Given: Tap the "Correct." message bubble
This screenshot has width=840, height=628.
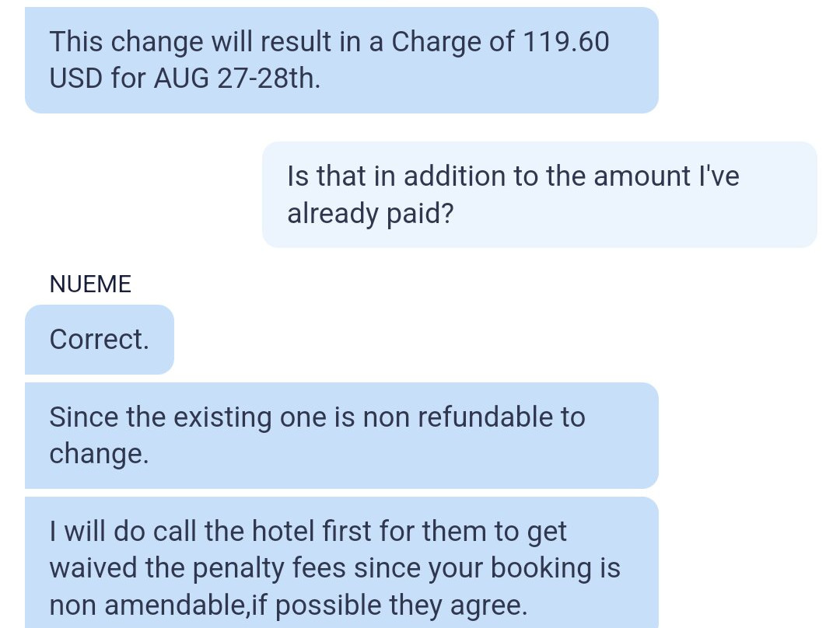Looking at the screenshot, I should pyautogui.click(x=99, y=340).
